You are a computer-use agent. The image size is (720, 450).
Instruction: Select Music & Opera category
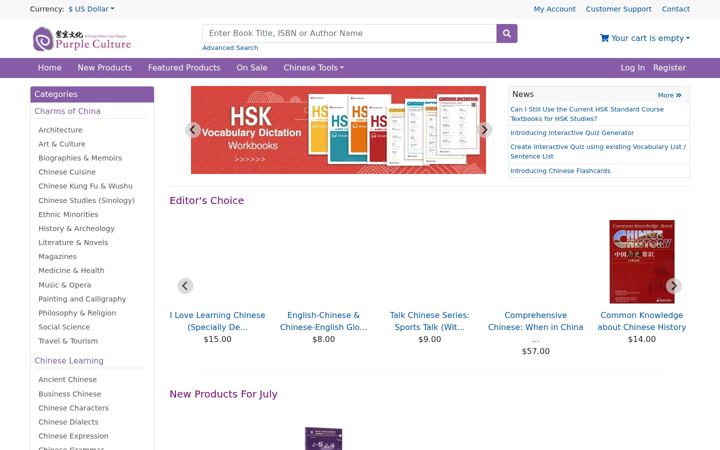point(64,285)
